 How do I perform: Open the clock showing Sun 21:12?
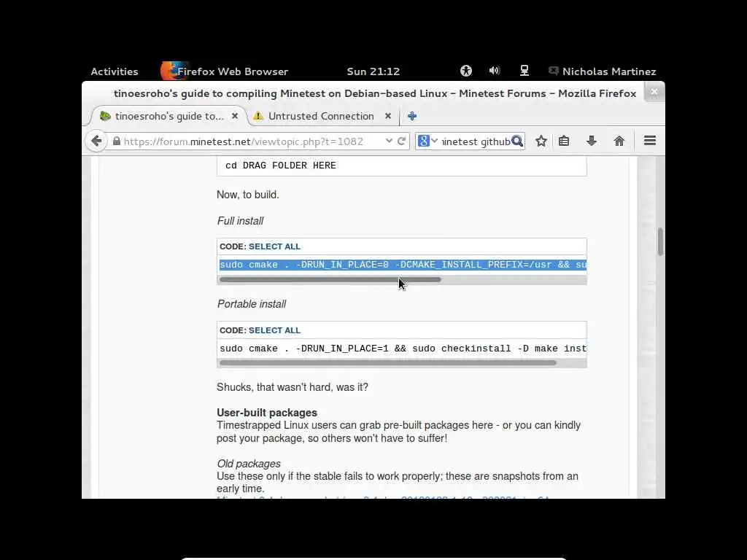click(x=373, y=71)
